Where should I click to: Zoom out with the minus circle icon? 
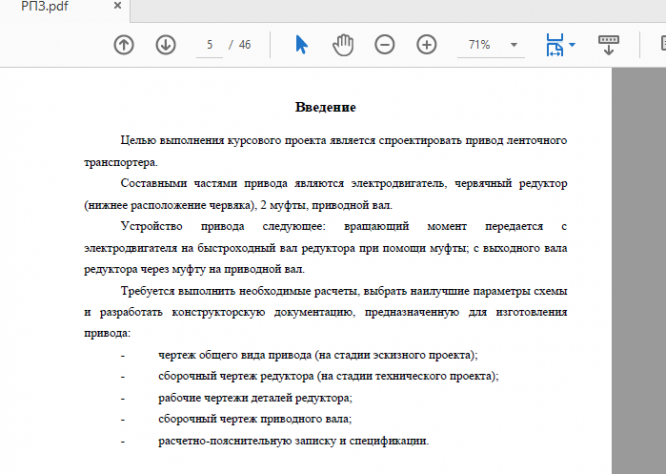tap(384, 45)
